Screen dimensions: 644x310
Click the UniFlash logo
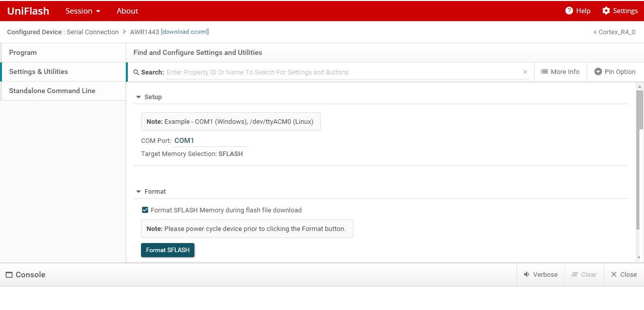[x=28, y=11]
